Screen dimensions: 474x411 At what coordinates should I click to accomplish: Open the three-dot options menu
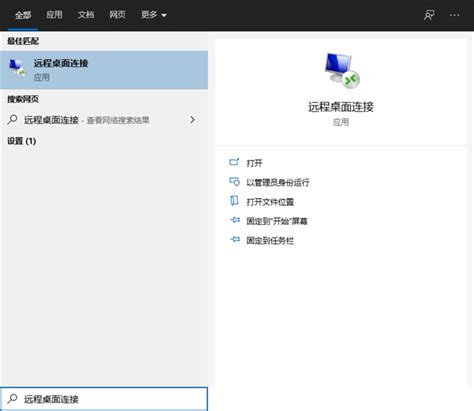455,15
